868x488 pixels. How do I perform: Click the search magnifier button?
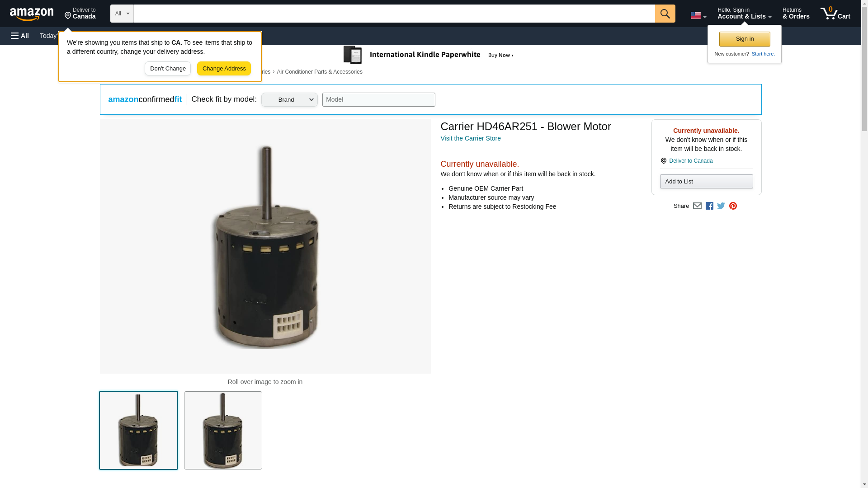[665, 14]
